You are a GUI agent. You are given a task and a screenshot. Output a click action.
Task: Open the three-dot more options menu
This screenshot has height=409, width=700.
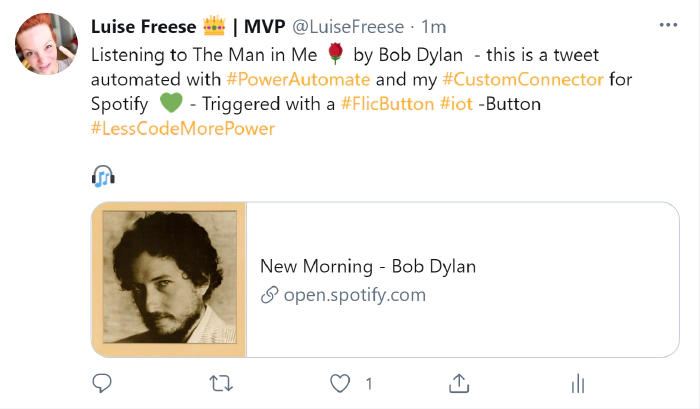tap(668, 25)
